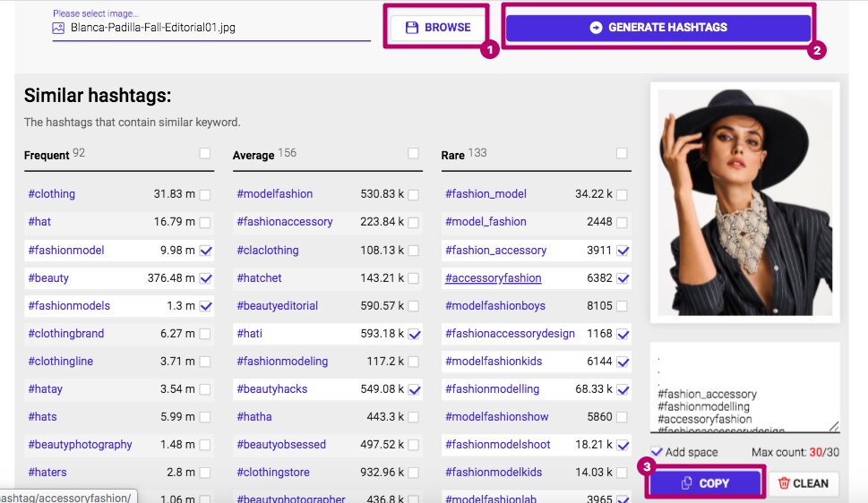Uncheck the #hati hashtag checkbox
The height and width of the screenshot is (503, 868).
click(414, 334)
